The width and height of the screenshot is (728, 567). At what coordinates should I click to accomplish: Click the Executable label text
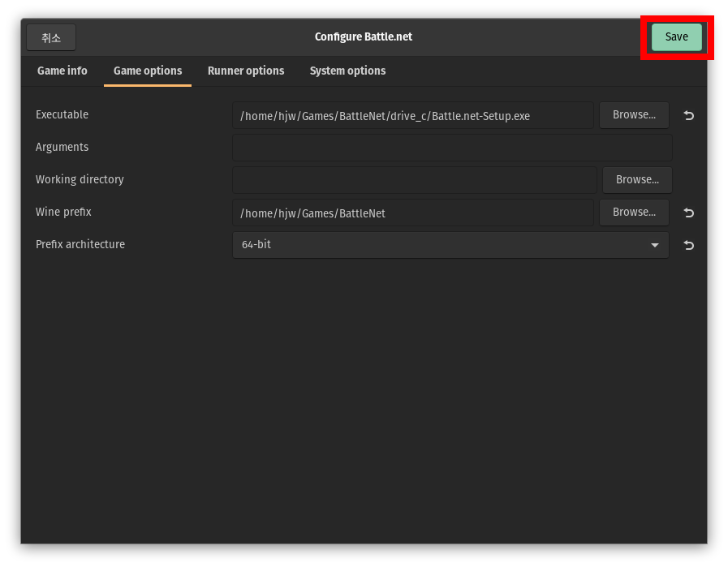pos(62,114)
